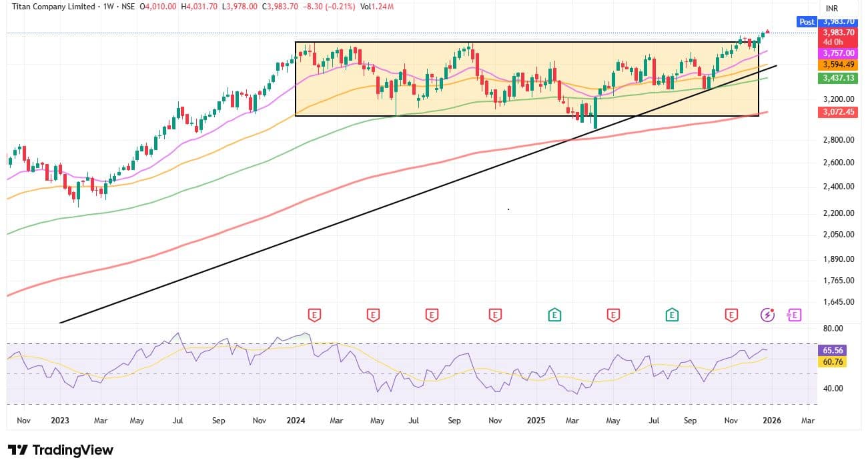
Task: Click the 1,645.00 price axis label
Action: coord(839,301)
